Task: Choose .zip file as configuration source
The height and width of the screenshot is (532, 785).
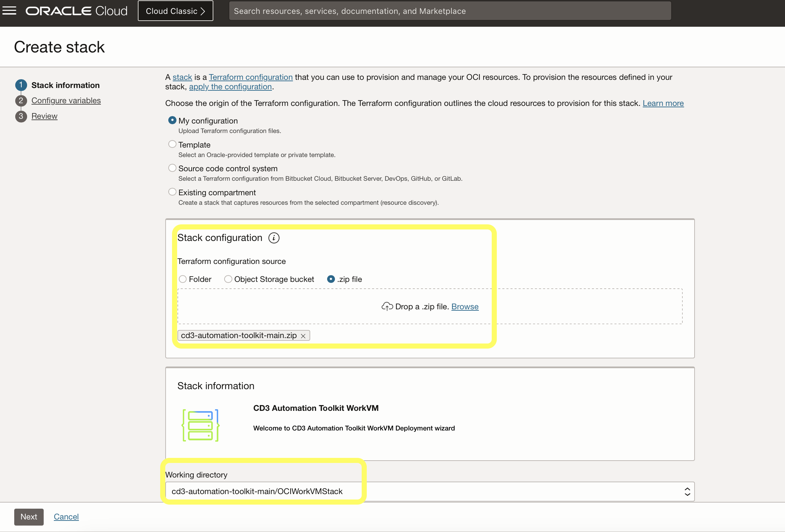Action: (331, 279)
